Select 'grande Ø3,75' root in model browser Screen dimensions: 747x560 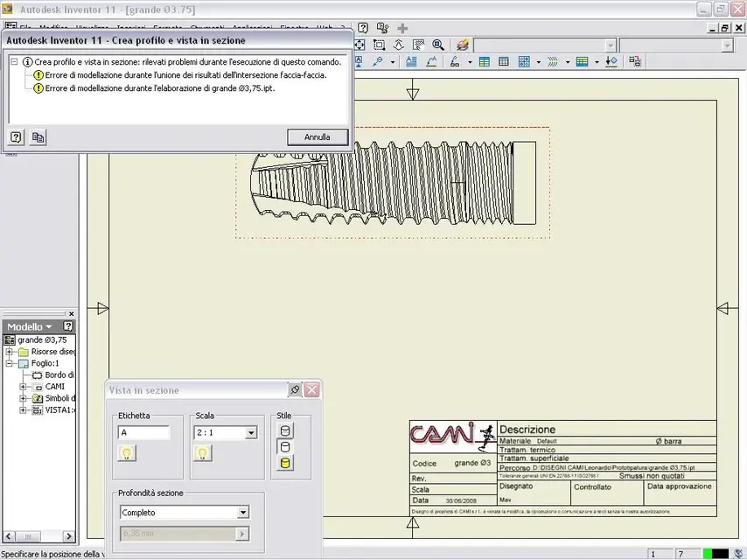pyautogui.click(x=42, y=339)
